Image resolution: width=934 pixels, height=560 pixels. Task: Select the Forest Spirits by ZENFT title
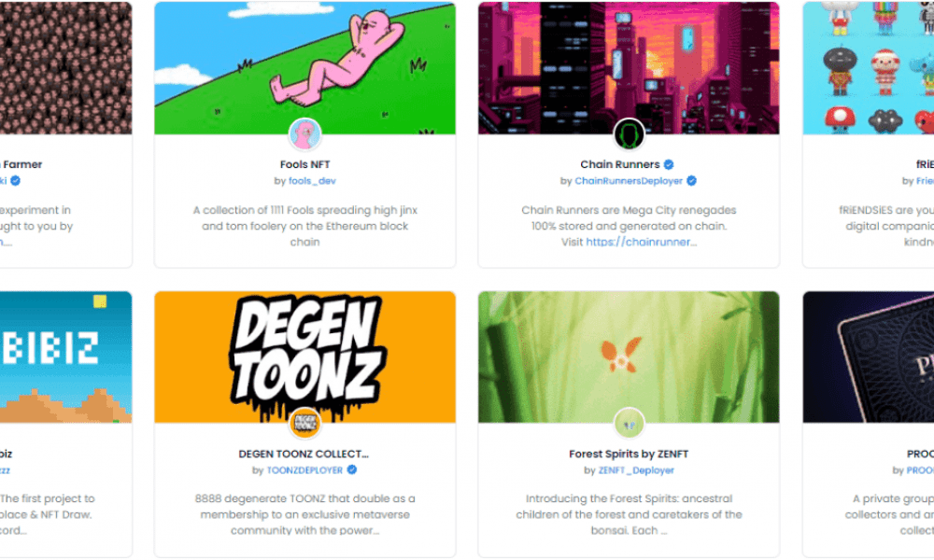pyautogui.click(x=629, y=455)
